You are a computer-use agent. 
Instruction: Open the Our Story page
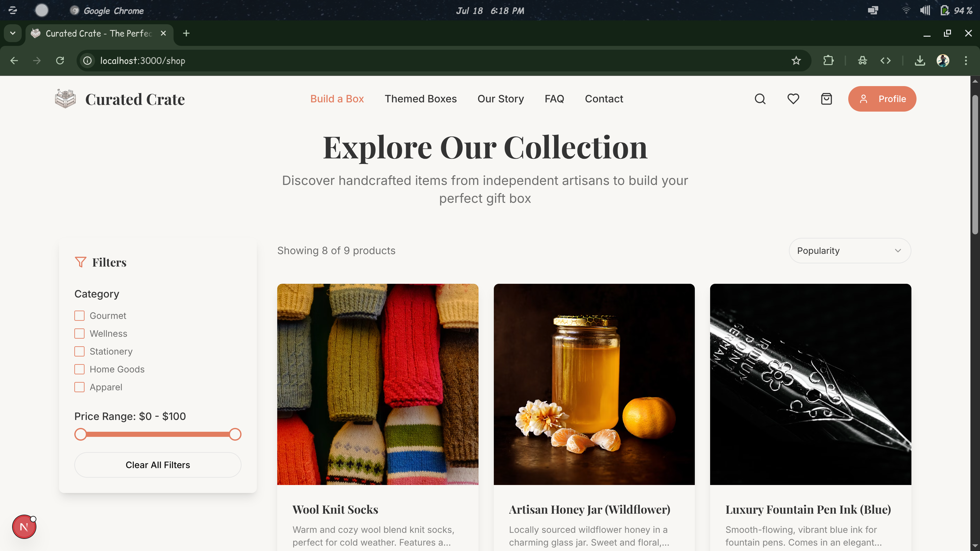tap(500, 99)
